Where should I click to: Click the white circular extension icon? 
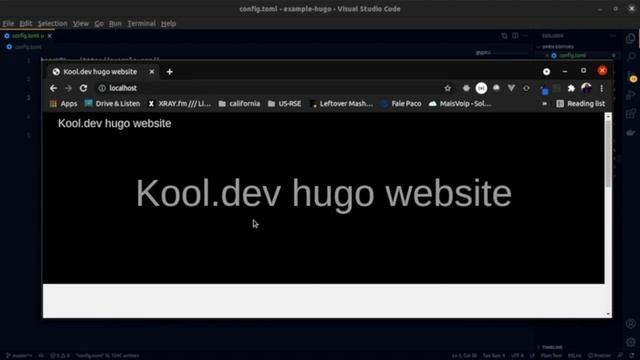tap(481, 88)
